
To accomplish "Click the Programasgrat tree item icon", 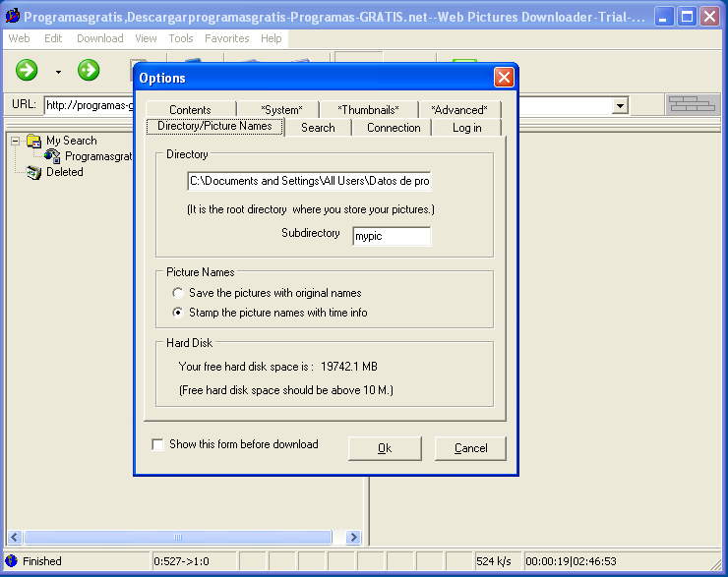I will coord(52,156).
